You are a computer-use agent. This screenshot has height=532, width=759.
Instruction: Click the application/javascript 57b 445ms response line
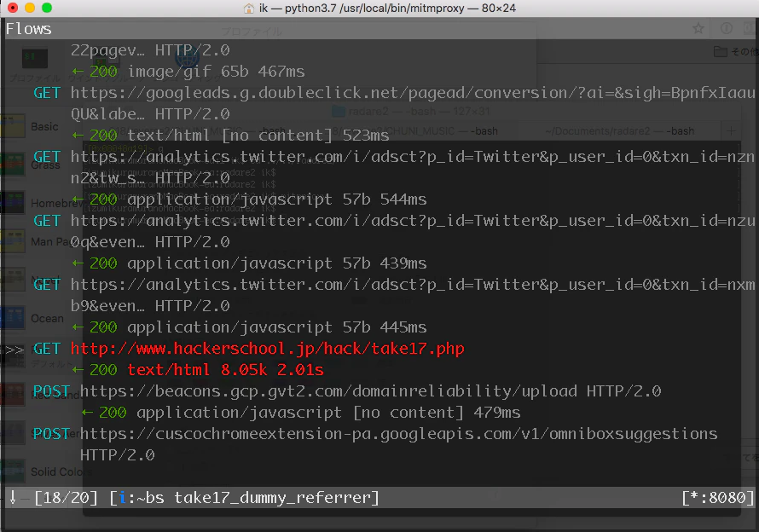[x=249, y=327]
